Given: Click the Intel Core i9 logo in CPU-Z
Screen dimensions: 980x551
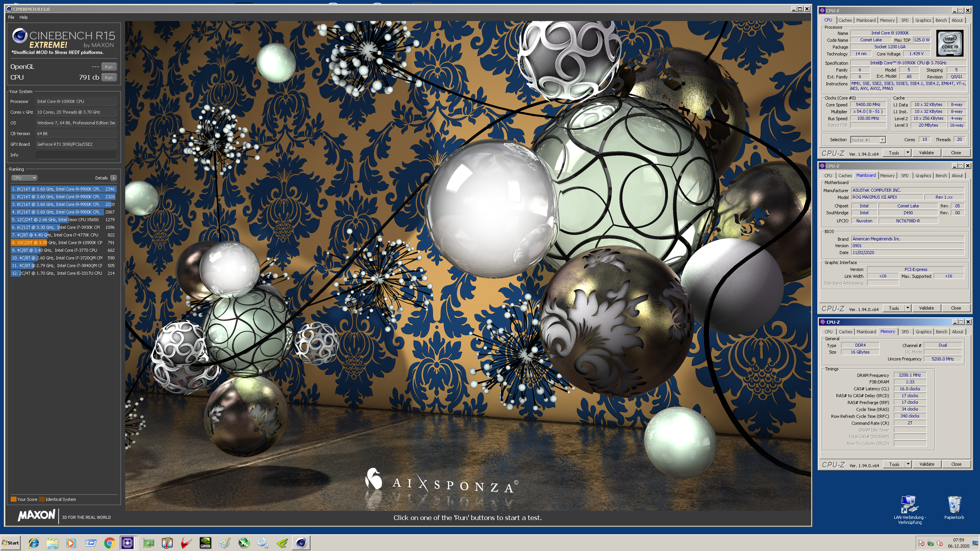Looking at the screenshot, I should (x=950, y=44).
